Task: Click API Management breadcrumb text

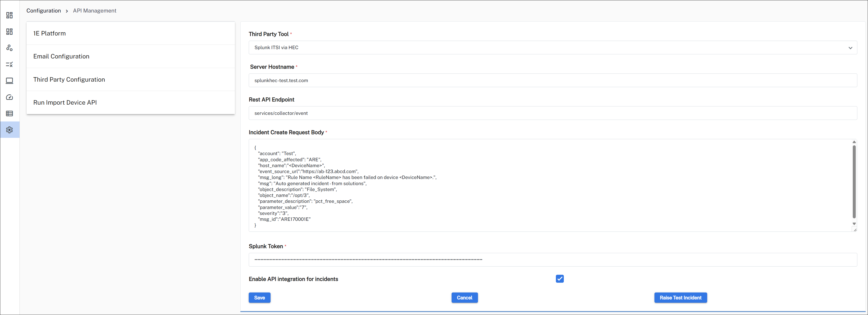Action: pyautogui.click(x=95, y=10)
